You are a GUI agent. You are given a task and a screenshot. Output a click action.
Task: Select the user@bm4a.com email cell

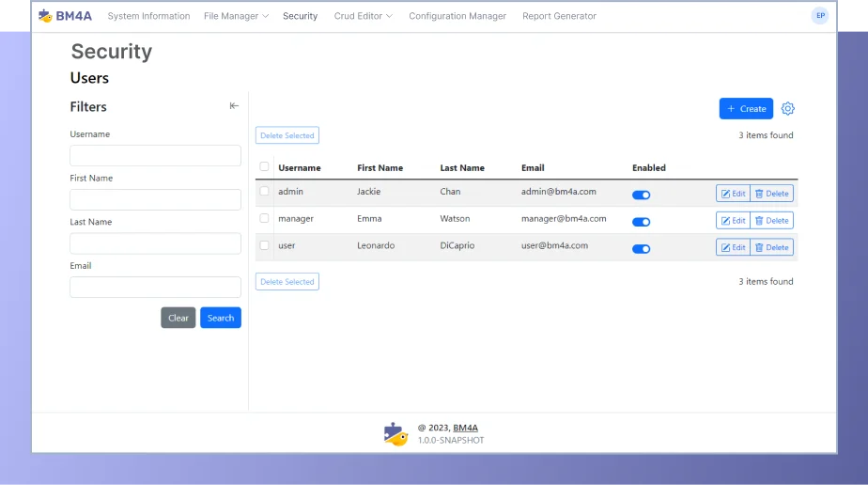[x=554, y=245]
